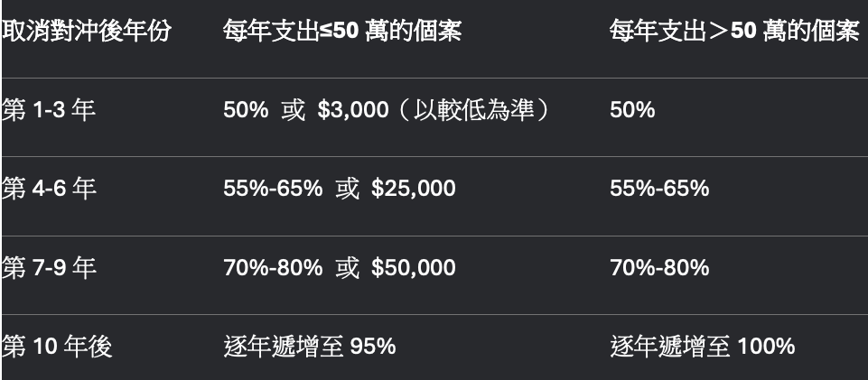Select the 第 10 年後 row label
Screen dimensions: 868x380
click(57, 347)
